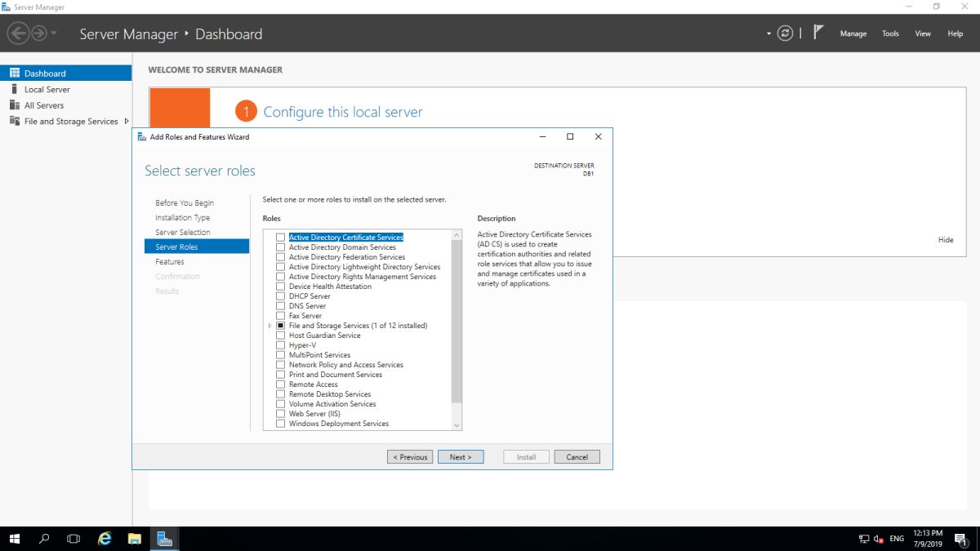Screen dimensions: 980x551
Task: Go to Features wizard step
Action: [170, 262]
